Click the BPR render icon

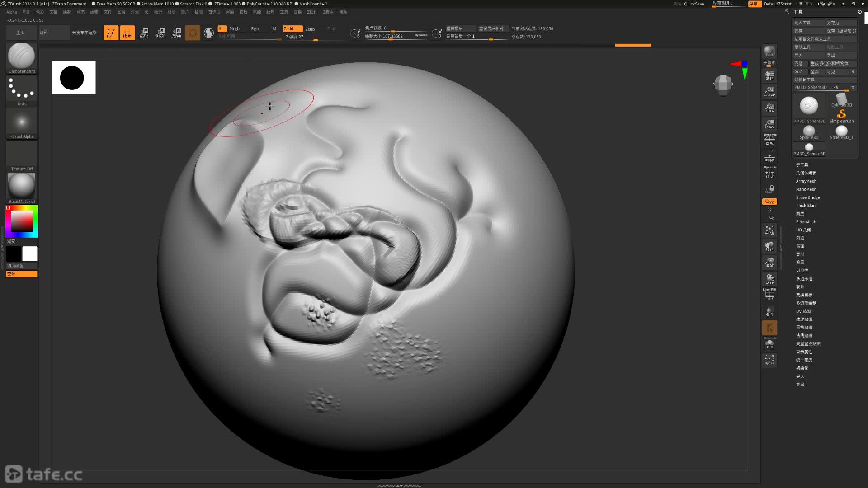pyautogui.click(x=769, y=52)
